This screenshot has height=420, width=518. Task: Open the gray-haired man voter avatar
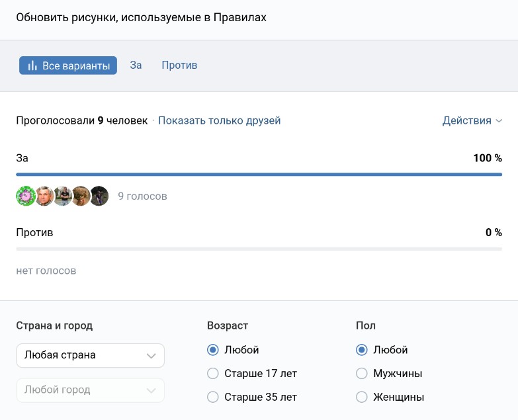44,196
